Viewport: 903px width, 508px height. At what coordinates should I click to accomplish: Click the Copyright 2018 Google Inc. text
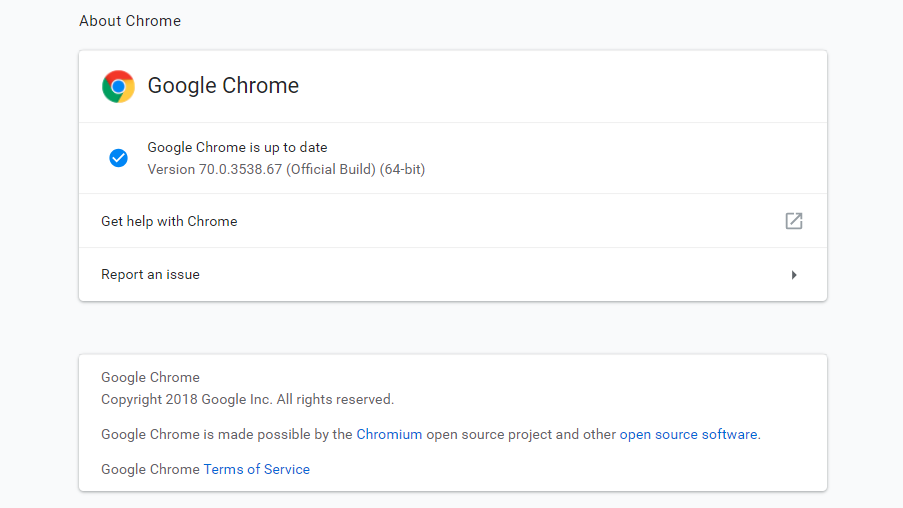248,400
